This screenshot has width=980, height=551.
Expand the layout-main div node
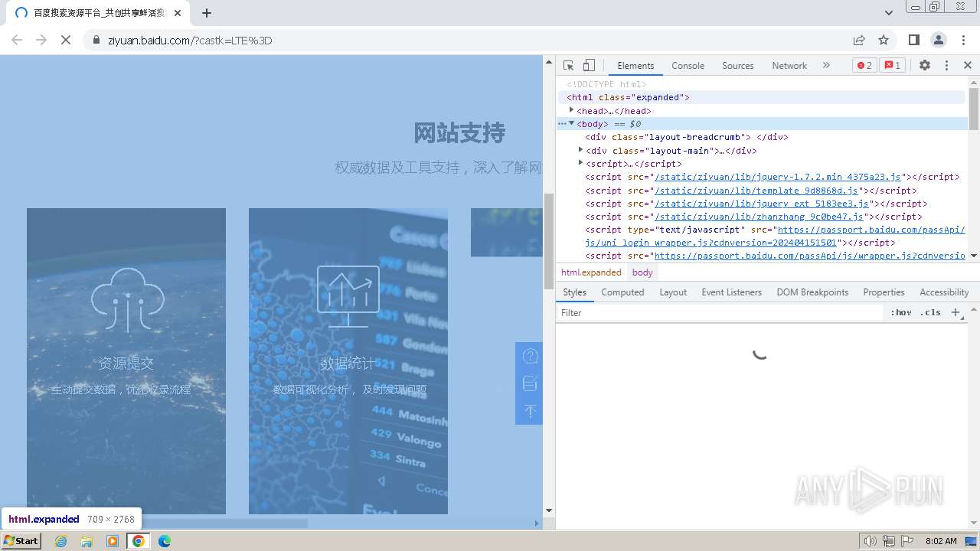(580, 150)
